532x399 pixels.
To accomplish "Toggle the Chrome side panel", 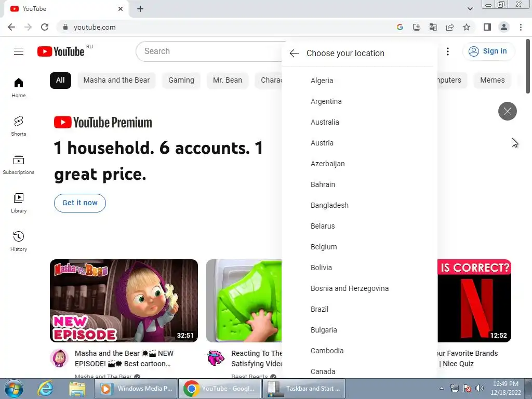I will click(x=487, y=27).
